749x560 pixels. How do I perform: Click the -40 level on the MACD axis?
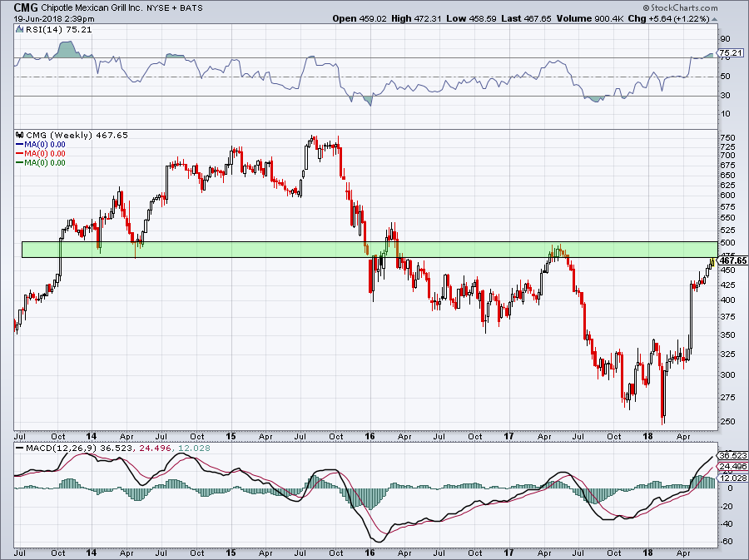(727, 523)
